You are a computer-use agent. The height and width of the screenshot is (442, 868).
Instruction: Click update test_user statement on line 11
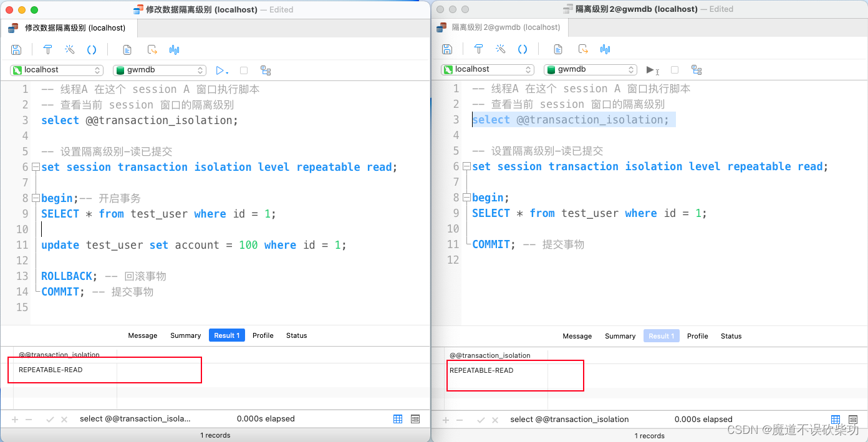click(x=193, y=245)
